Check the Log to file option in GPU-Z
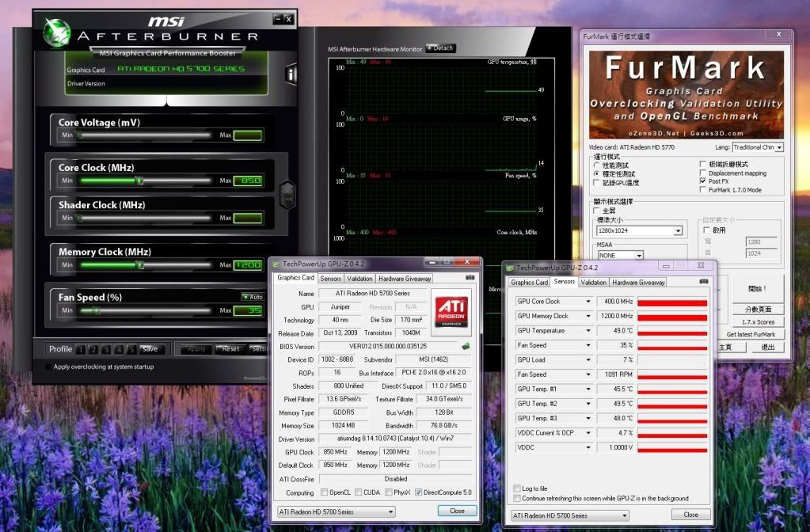The height and width of the screenshot is (532, 810). [516, 488]
